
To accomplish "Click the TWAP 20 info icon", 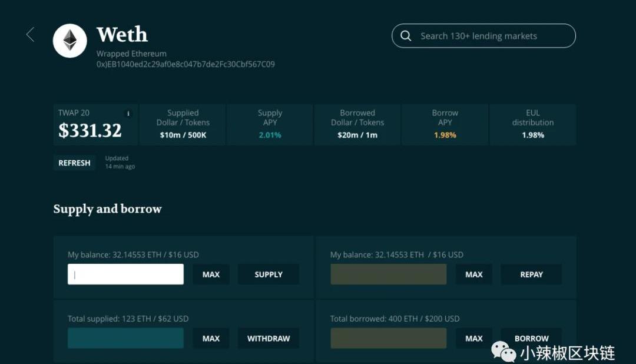I will [128, 114].
